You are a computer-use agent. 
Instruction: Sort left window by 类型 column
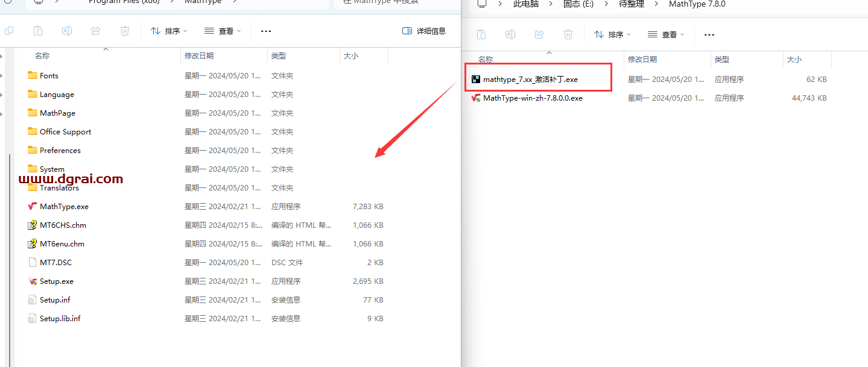279,55
